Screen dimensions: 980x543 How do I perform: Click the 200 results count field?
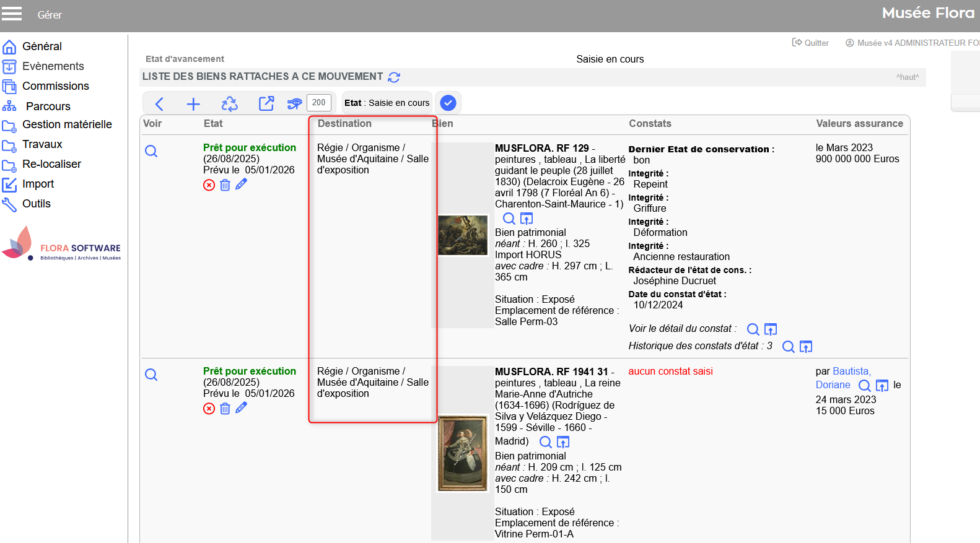[x=319, y=103]
